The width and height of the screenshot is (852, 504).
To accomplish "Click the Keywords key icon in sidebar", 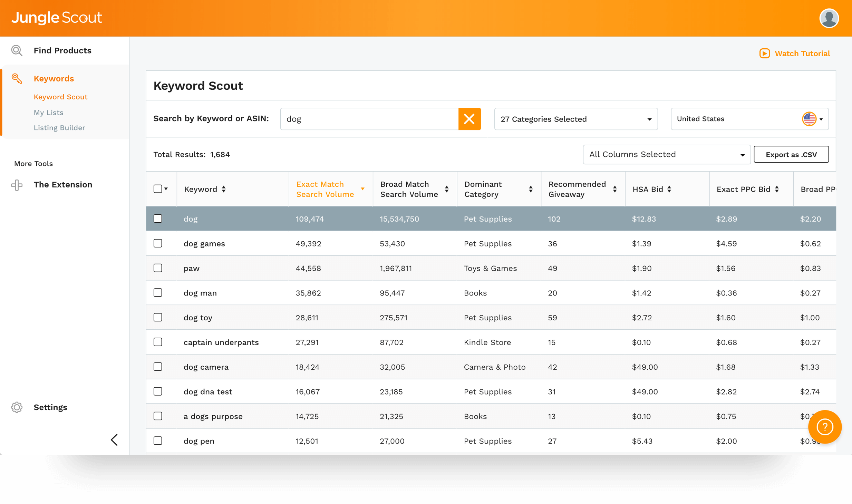I will pos(17,78).
